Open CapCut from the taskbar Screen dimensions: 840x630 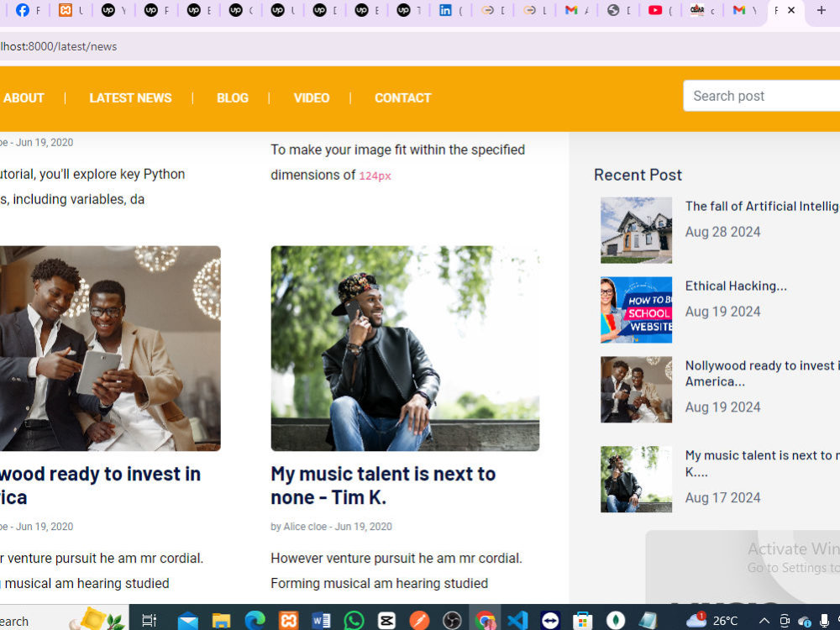click(386, 621)
